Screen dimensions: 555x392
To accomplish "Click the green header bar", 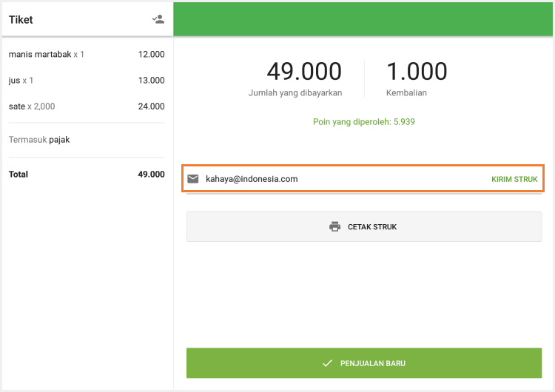I will pyautogui.click(x=363, y=19).
